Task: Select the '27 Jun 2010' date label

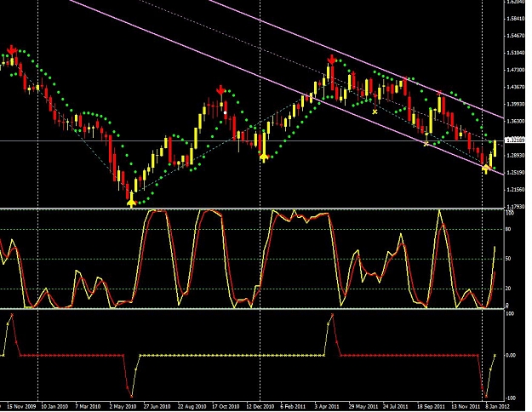Action: (157, 406)
